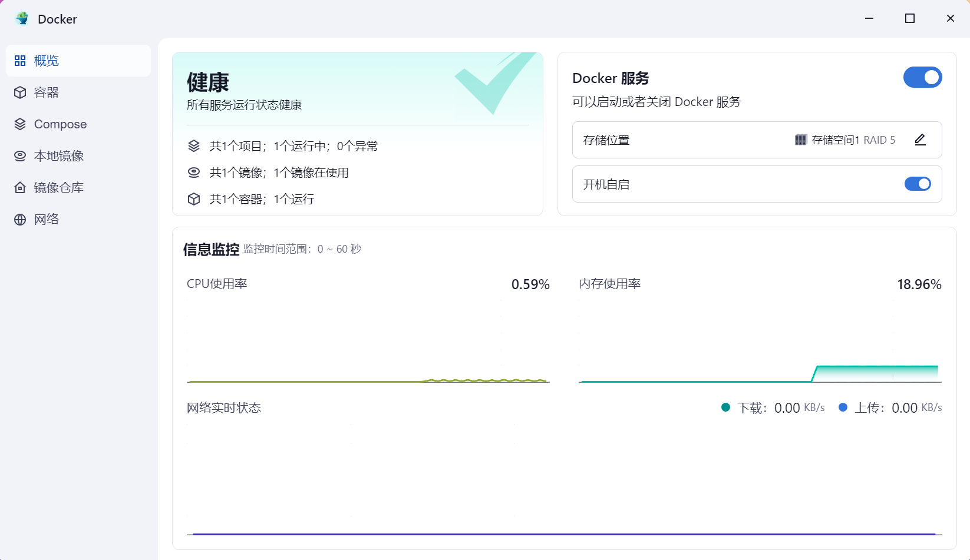
Task: Turn off the Docker 服务 switch
Action: click(x=922, y=77)
